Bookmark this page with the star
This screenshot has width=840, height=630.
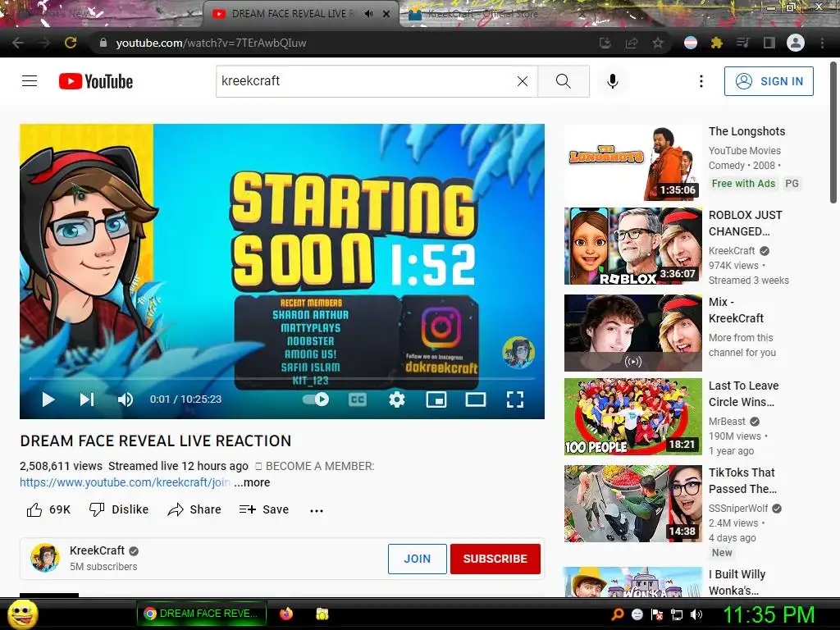coord(658,43)
